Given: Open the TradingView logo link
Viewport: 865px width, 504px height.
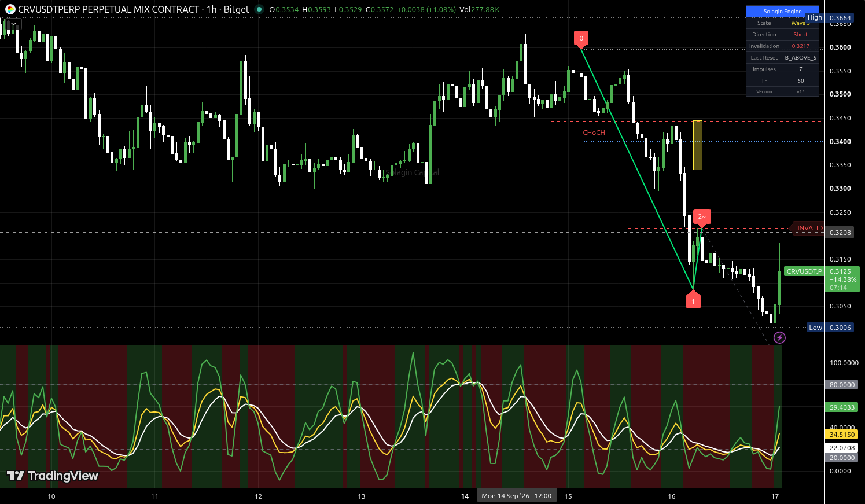Looking at the screenshot, I should point(53,476).
